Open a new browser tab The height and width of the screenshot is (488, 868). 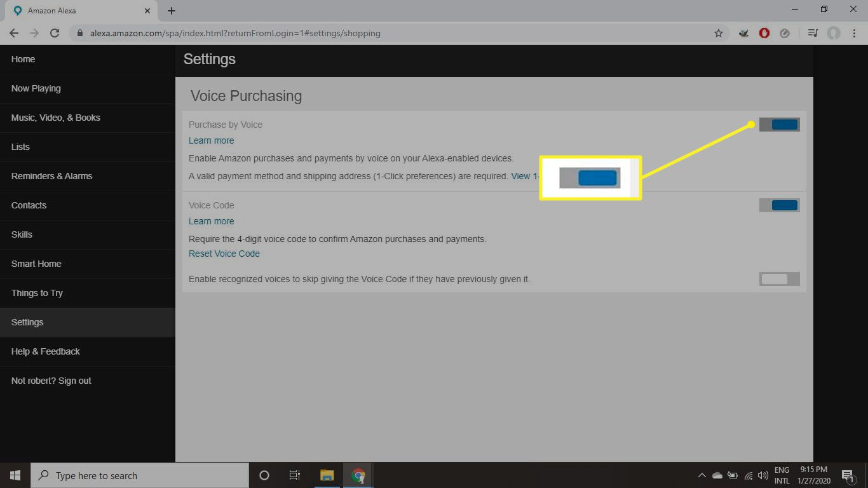pos(172,11)
